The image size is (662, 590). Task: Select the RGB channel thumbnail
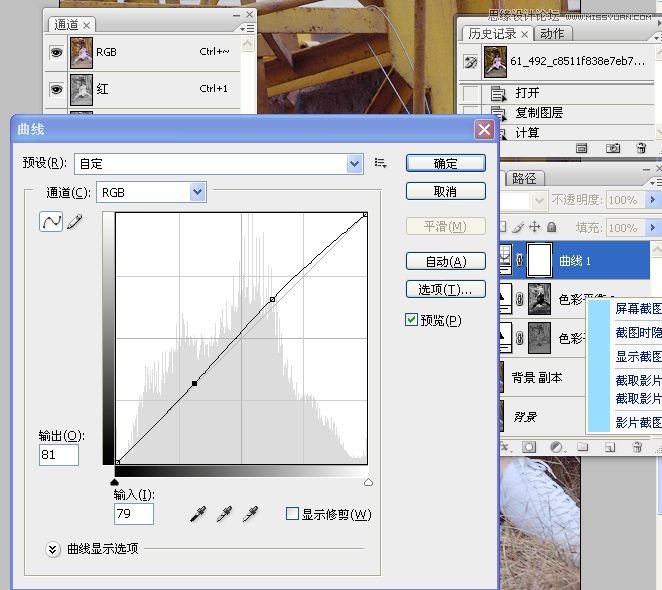pos(81,52)
